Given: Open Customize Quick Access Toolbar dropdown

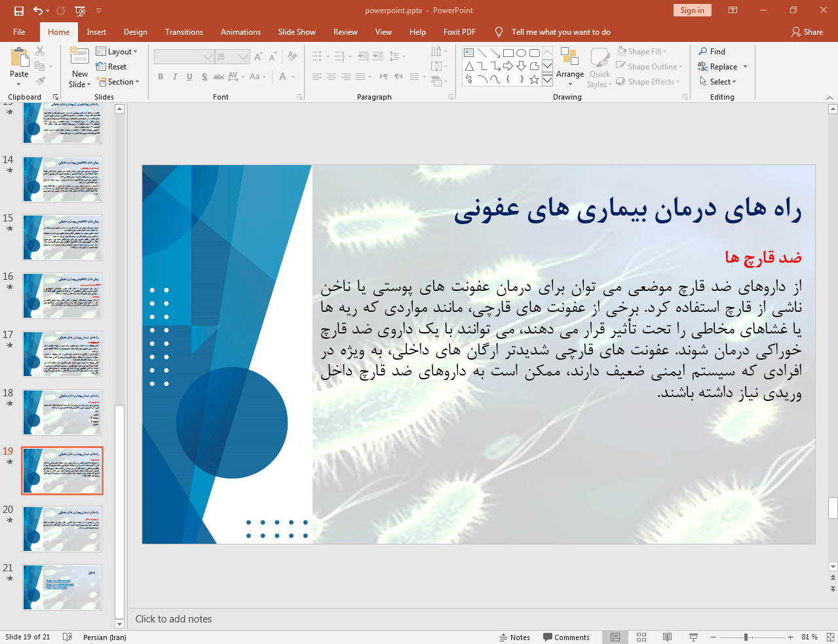Looking at the screenshot, I should (99, 10).
